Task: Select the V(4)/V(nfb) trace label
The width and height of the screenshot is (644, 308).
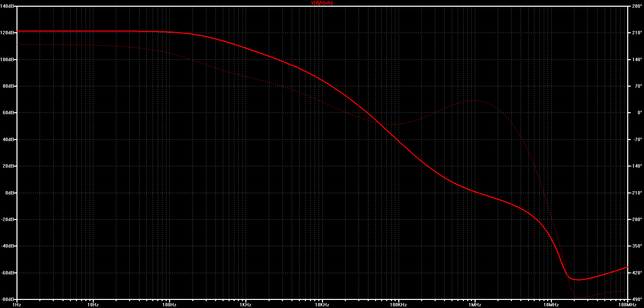Action: 322,3
